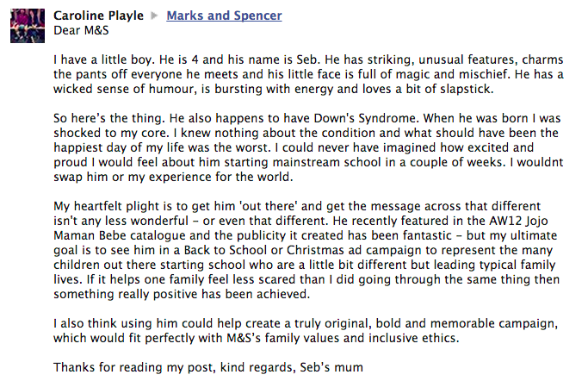Open the Marks and Spencer page link

pos(224,16)
